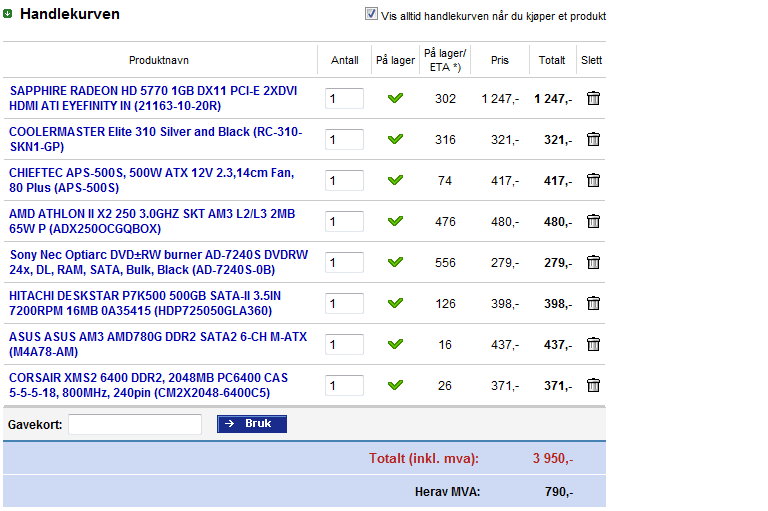Click in-stock checkmark for SAPPHIRE RADEON
The width and height of the screenshot is (768, 511).
coord(395,98)
